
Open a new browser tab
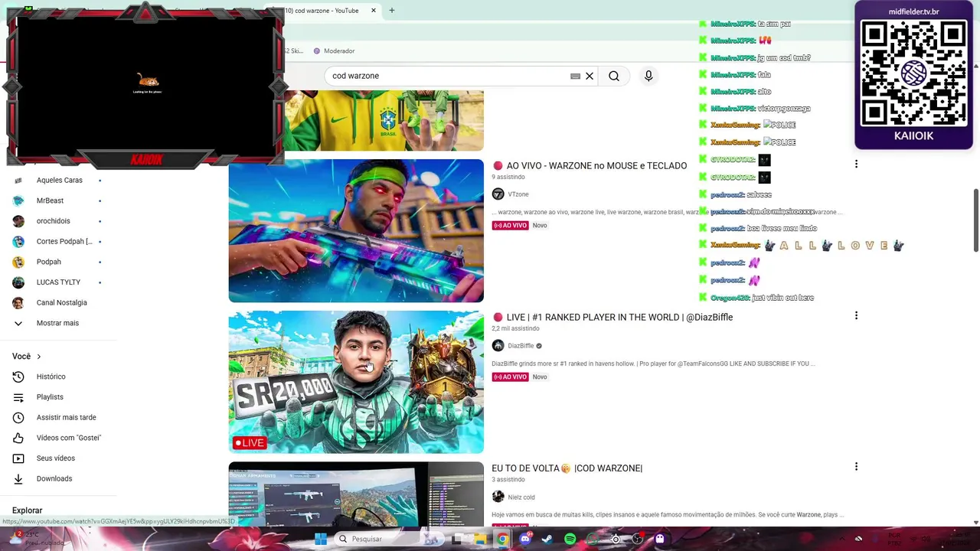click(391, 11)
